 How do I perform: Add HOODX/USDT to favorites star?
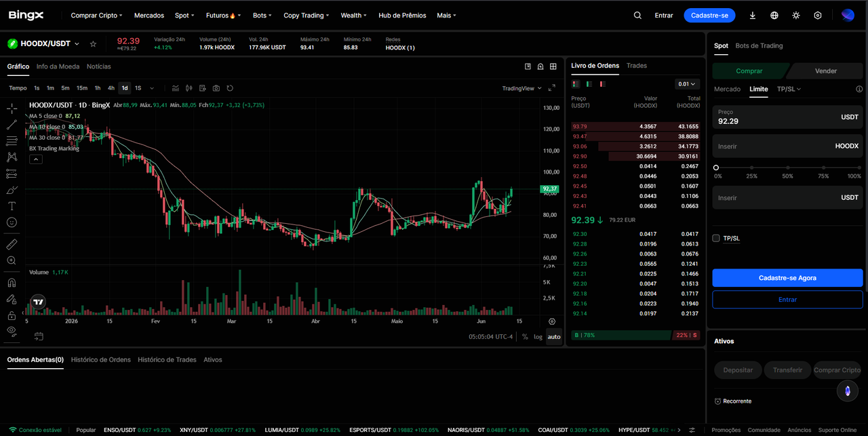click(x=93, y=43)
